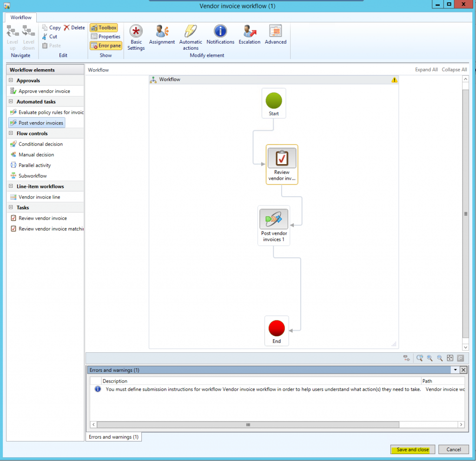Viewport: 476px width, 461px height.
Task: Select the Review vendor invoice task node
Action: pyautogui.click(x=282, y=164)
